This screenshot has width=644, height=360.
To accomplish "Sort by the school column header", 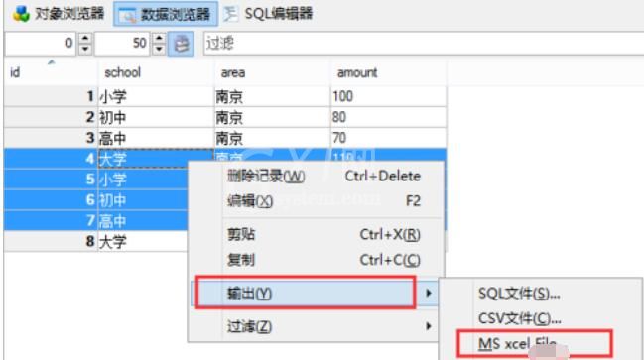I will 156,72.
